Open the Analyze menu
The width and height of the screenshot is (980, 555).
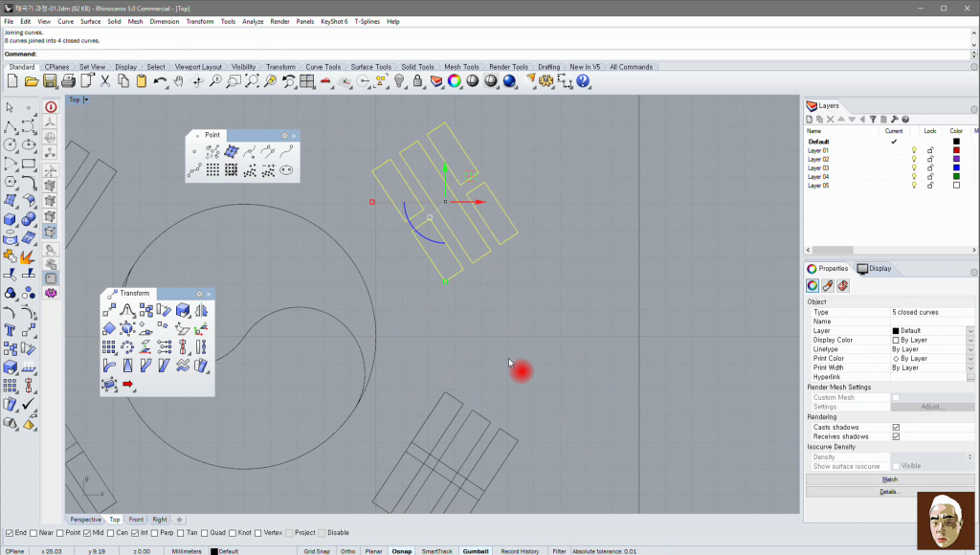pyautogui.click(x=253, y=21)
